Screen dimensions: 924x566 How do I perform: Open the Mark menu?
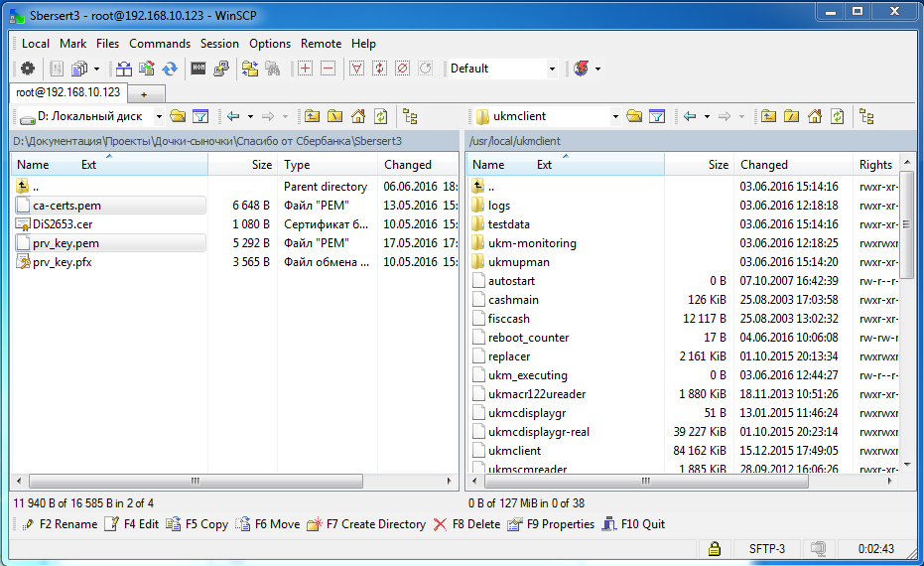click(73, 44)
